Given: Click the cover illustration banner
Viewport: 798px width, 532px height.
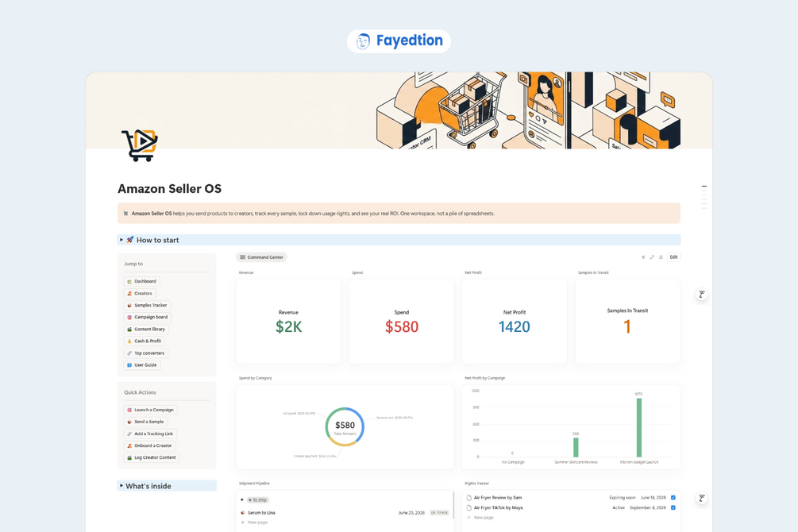Looking at the screenshot, I should coord(399,110).
